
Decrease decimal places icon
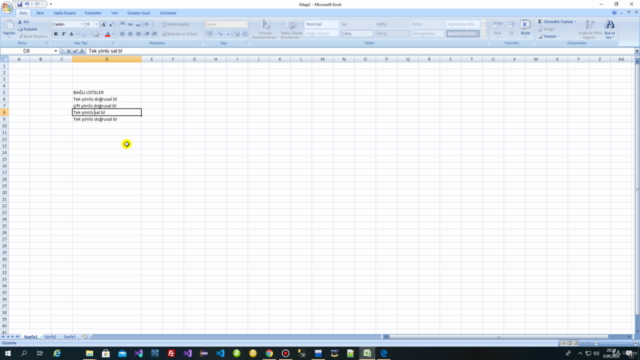click(244, 34)
